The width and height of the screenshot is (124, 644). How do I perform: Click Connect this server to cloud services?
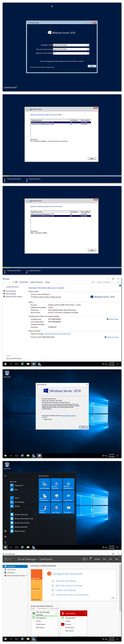(x=72, y=594)
